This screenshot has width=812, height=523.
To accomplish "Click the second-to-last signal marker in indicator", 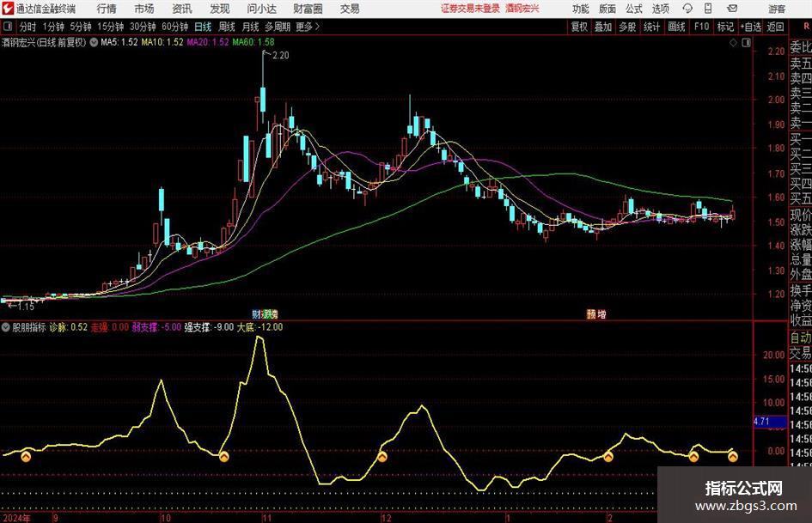I will click(693, 457).
